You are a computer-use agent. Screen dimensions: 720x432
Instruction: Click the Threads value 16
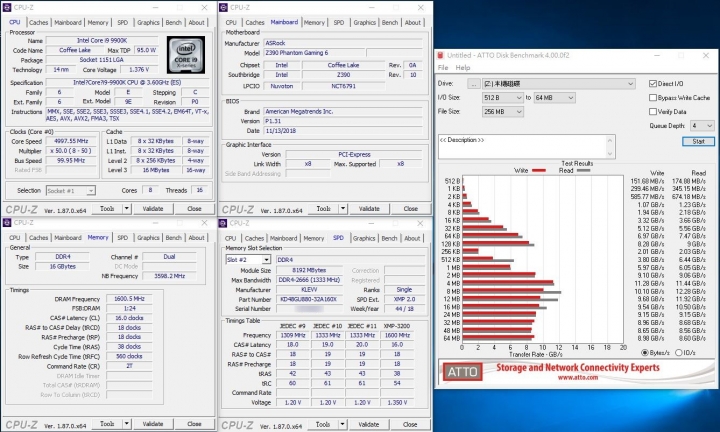click(x=200, y=190)
